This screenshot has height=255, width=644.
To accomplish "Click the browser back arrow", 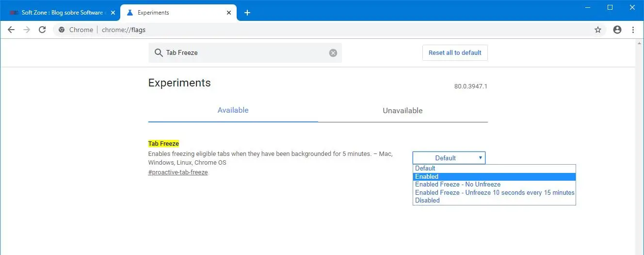I will click(x=11, y=30).
